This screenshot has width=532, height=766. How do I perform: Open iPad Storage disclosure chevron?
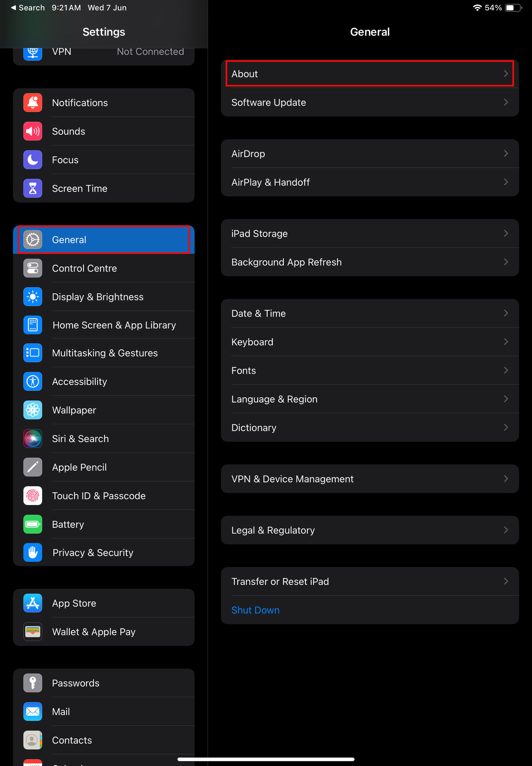[506, 233]
